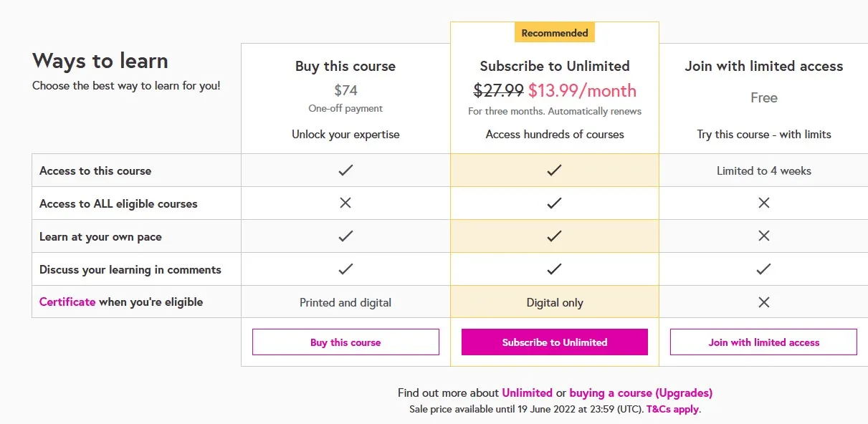Open the Certificate link in the table
868x424 pixels.
67,302
